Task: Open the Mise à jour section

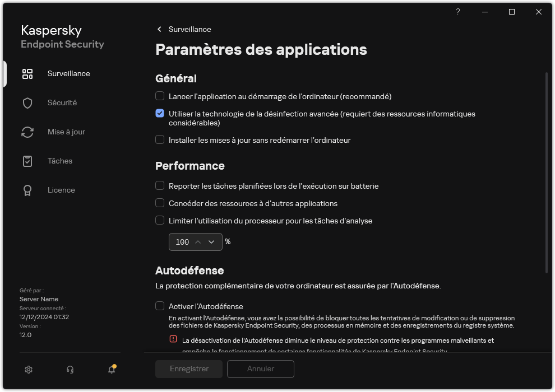Action: coord(27,132)
